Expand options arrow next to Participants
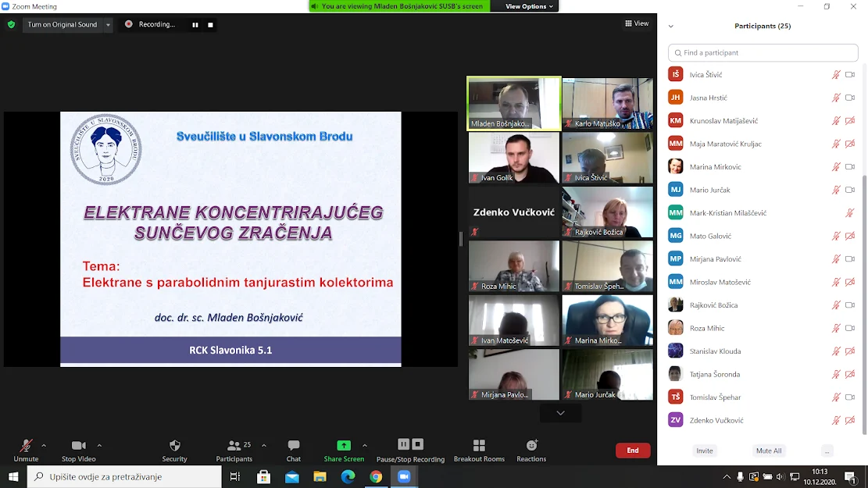Image resolution: width=868 pixels, height=488 pixels. tap(263, 445)
